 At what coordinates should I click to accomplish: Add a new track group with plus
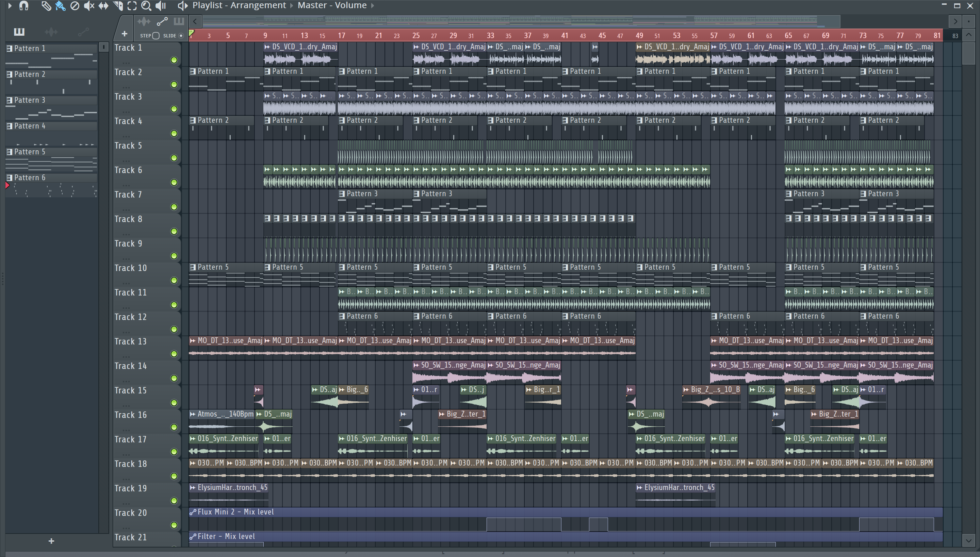point(125,34)
